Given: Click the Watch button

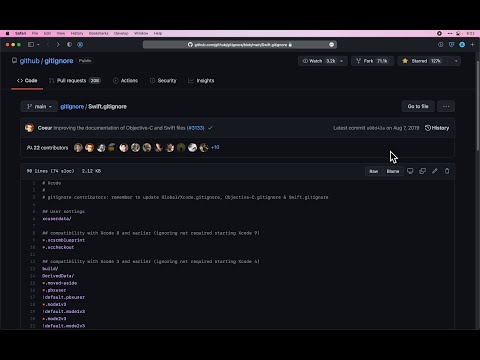Looking at the screenshot, I should coord(319,61).
